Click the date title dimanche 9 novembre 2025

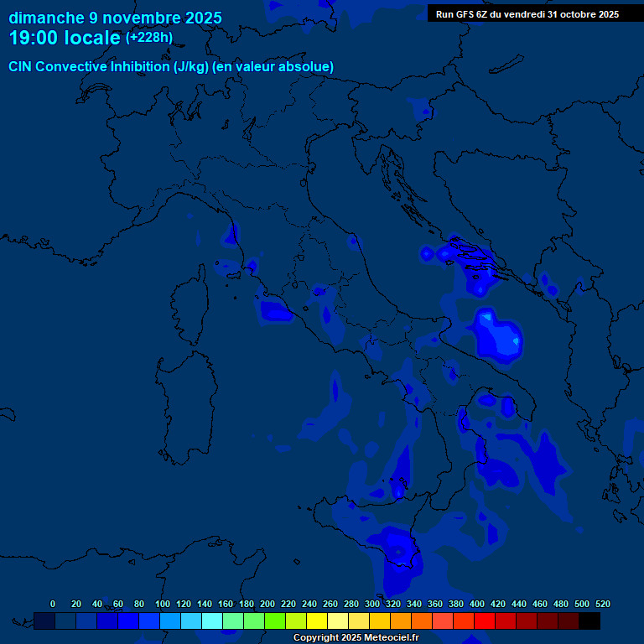point(115,18)
